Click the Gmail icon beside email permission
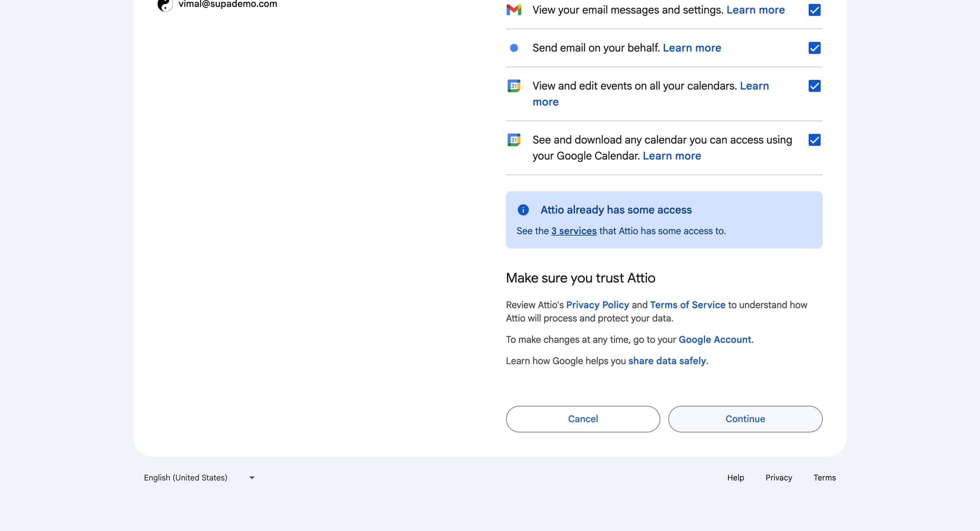Screen dimensions: 980x531 [513, 10]
